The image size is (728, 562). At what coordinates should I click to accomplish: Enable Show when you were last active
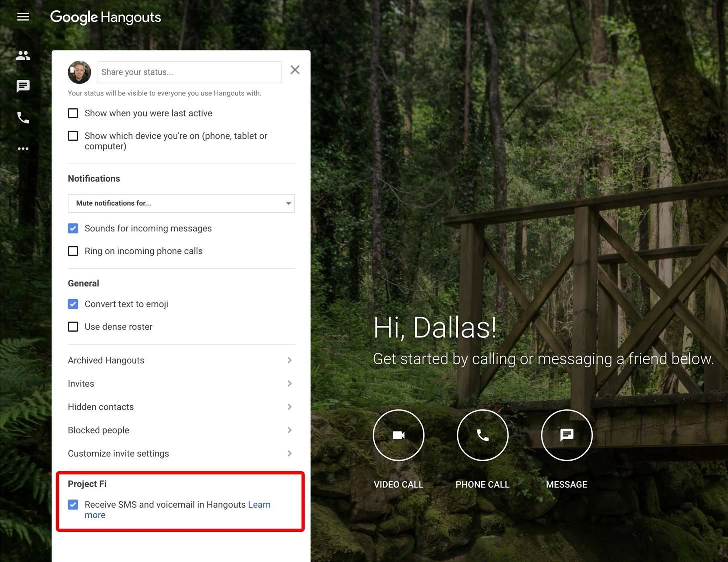pyautogui.click(x=73, y=113)
